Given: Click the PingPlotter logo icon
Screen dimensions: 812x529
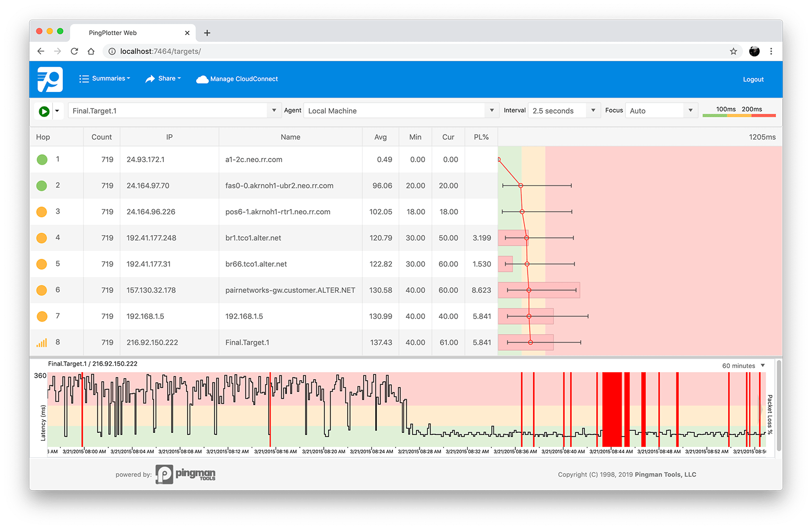Looking at the screenshot, I should [x=50, y=79].
